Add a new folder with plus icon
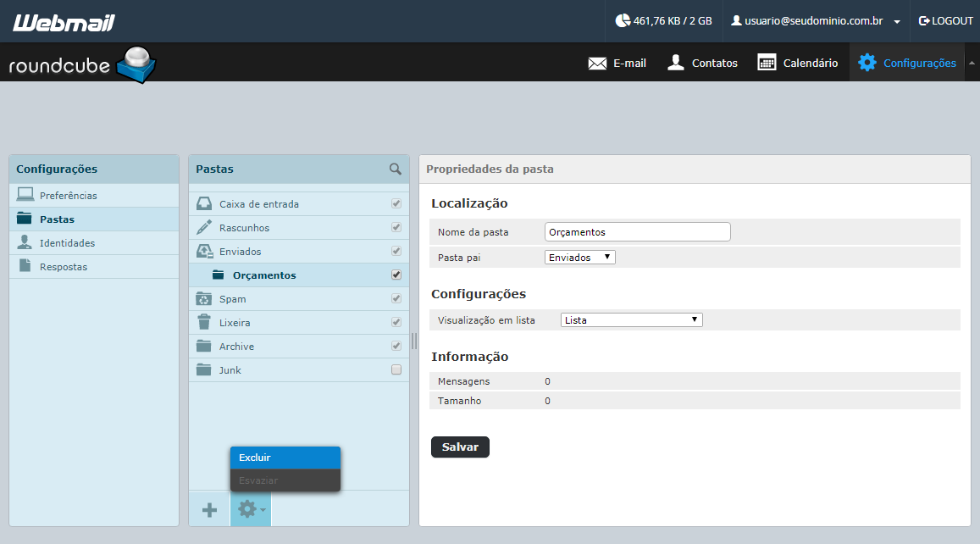 pyautogui.click(x=209, y=509)
